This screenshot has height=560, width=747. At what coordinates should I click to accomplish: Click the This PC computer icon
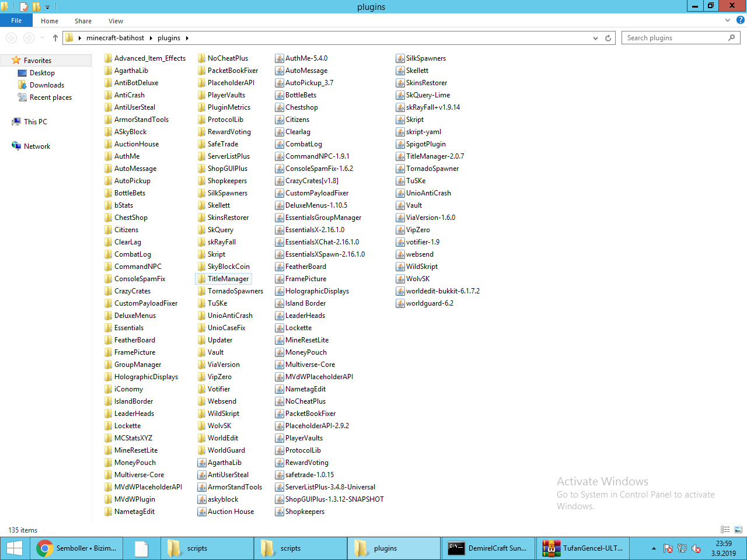[x=16, y=122]
